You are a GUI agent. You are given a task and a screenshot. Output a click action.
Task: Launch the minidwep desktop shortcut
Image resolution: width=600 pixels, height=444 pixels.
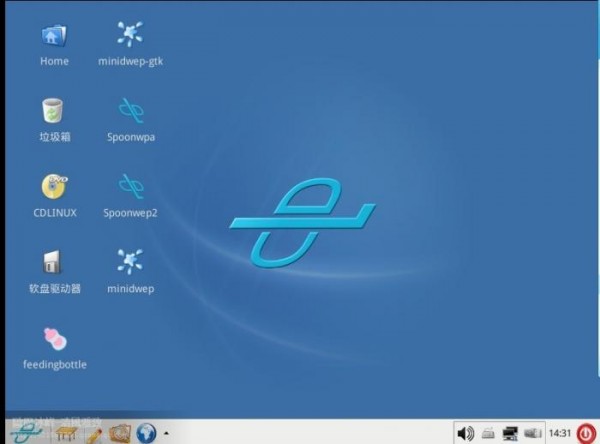[130, 262]
